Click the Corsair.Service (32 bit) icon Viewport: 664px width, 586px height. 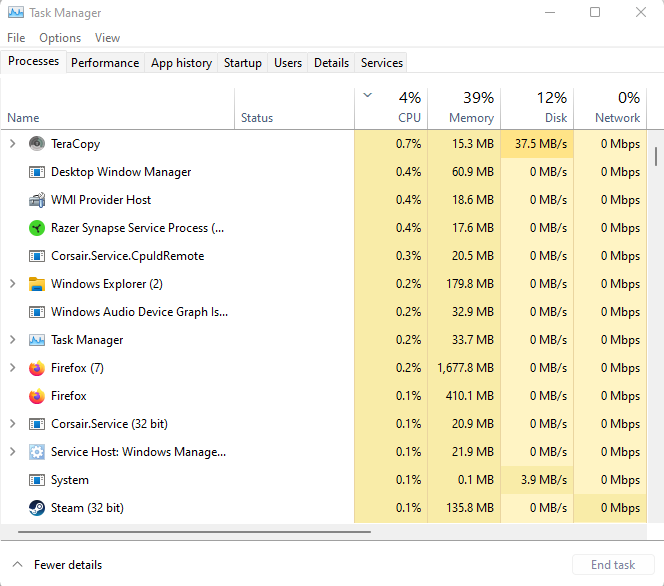pyautogui.click(x=37, y=424)
